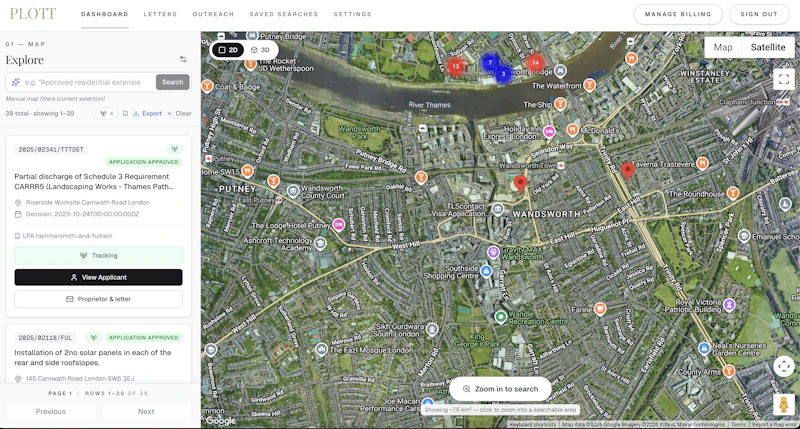Image resolution: width=800 pixels, height=429 pixels.
Task: Open the map camera pan control
Action: (784, 366)
